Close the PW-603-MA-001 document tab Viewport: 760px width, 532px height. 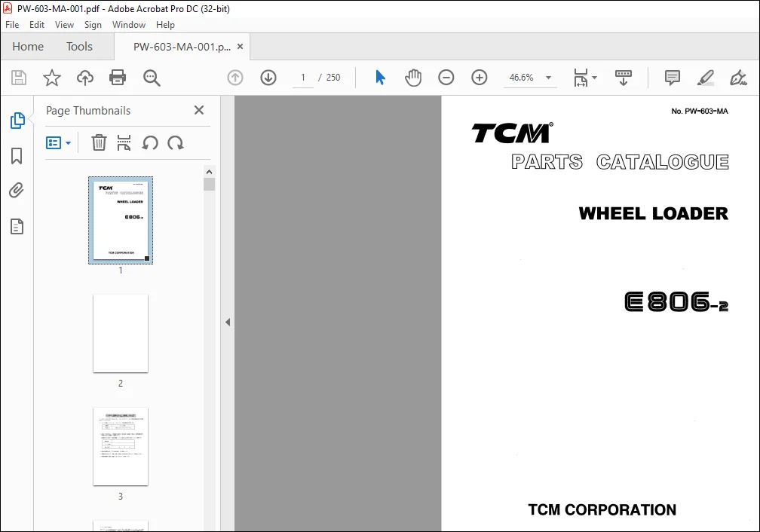[x=240, y=47]
